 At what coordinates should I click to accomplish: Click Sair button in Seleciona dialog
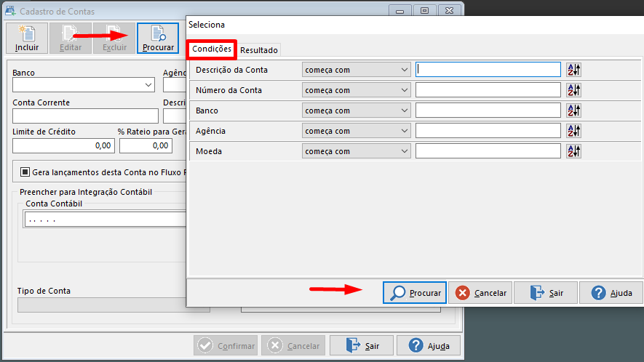546,293
